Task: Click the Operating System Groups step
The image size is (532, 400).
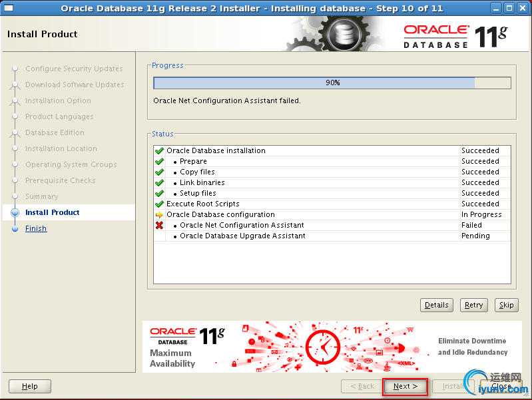Action: [71, 164]
